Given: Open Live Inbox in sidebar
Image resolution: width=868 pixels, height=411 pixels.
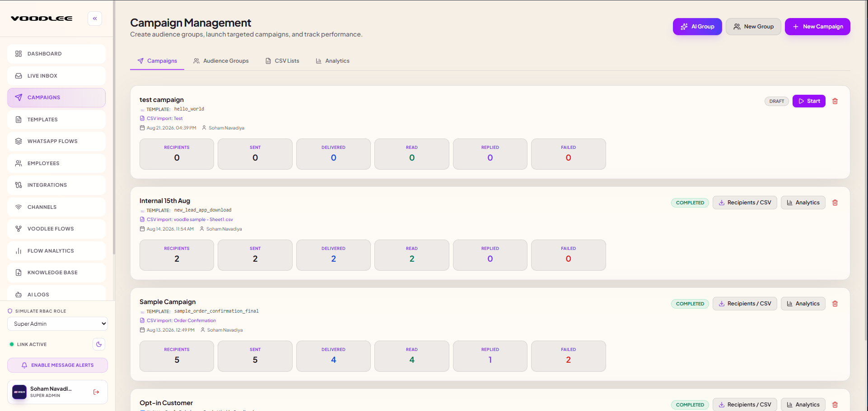Looking at the screenshot, I should tap(56, 76).
